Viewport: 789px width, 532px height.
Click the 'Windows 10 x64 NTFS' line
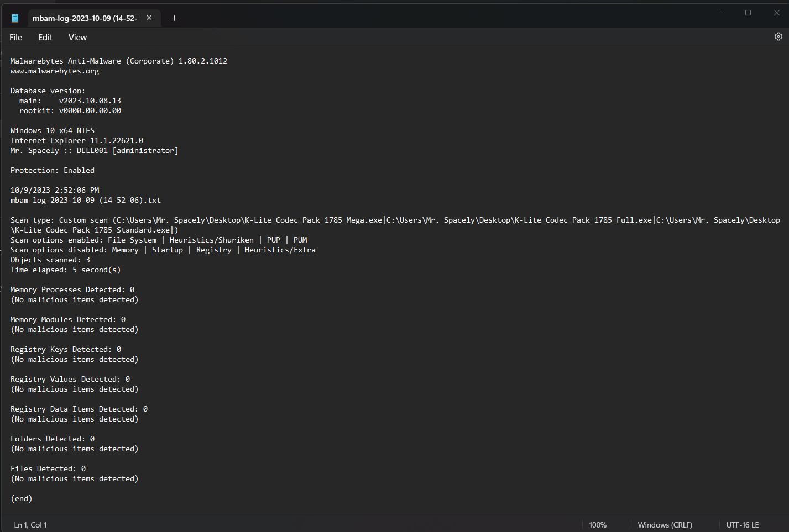[53, 130]
